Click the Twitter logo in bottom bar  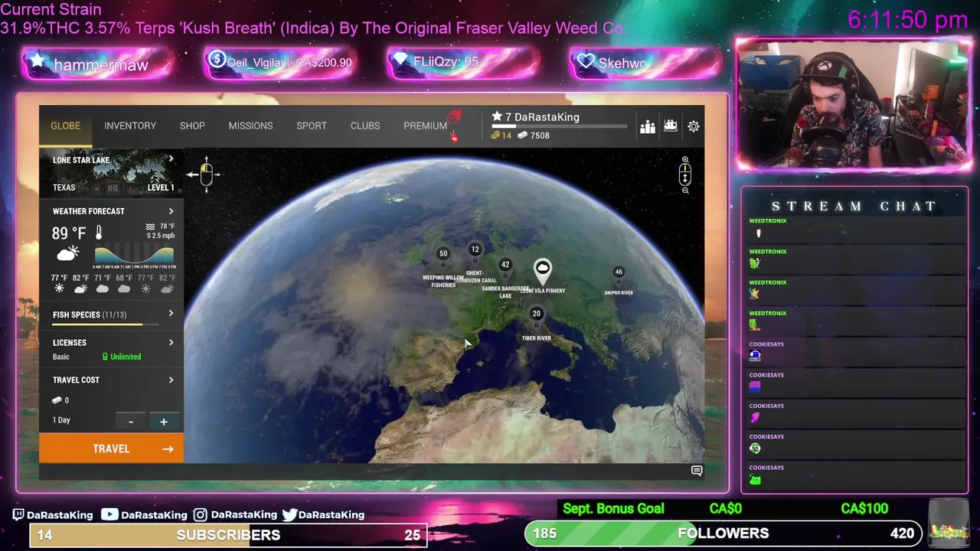(289, 515)
